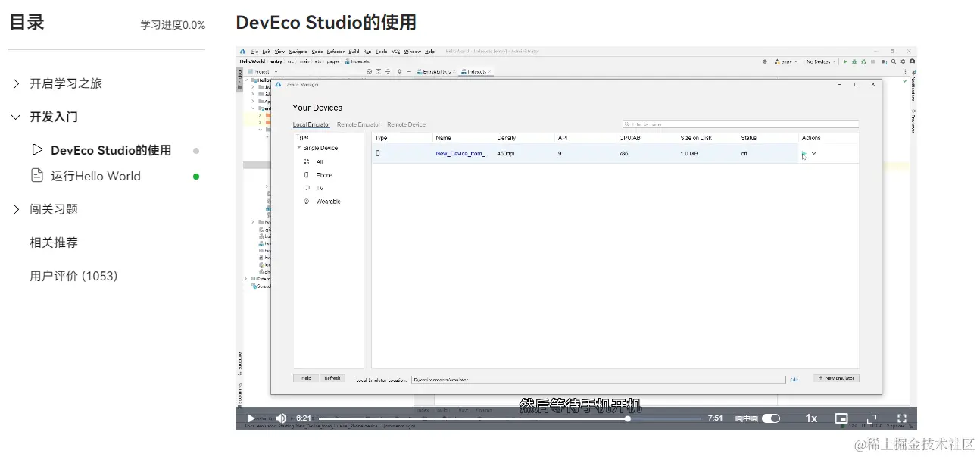Click the Density column header
The image size is (980, 457).
pos(507,138)
